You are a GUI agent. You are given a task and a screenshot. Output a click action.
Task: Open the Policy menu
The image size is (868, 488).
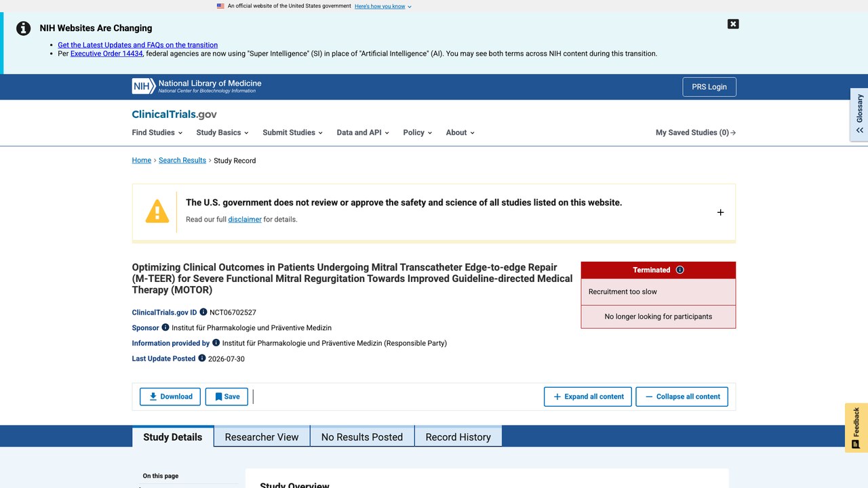pyautogui.click(x=417, y=133)
